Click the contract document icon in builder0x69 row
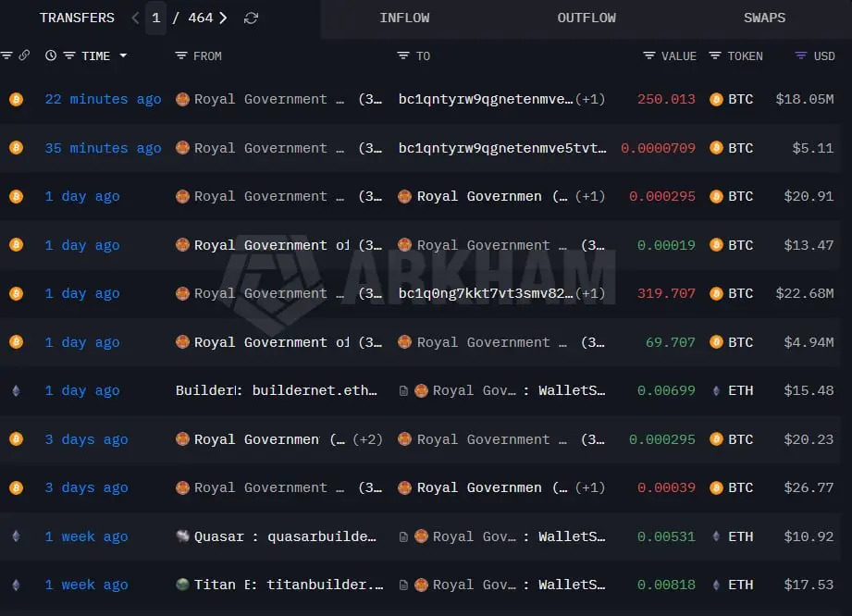 coord(403,390)
